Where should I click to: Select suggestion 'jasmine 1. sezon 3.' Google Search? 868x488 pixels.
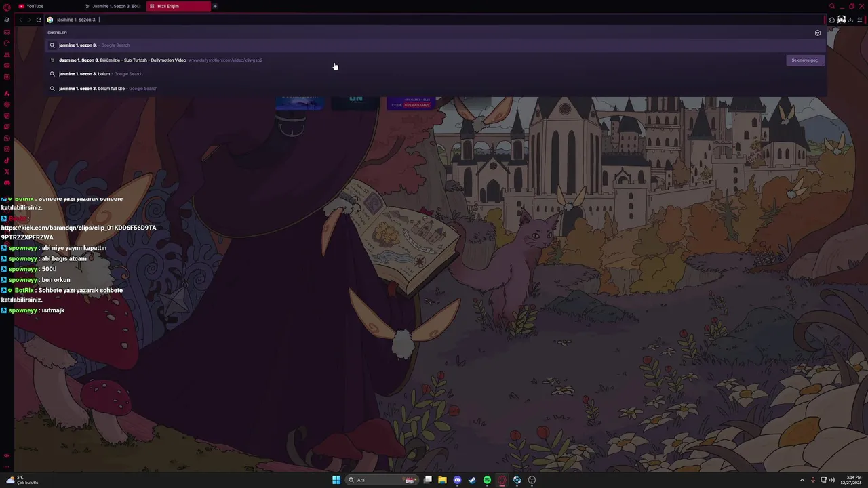435,45
